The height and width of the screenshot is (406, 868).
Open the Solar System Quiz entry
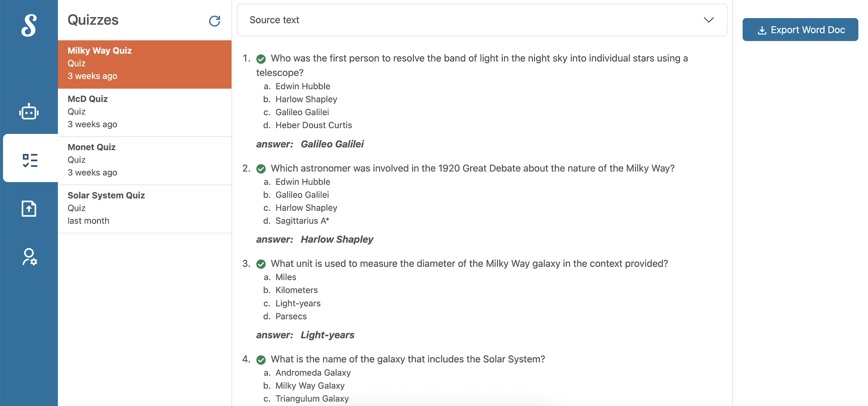[145, 209]
